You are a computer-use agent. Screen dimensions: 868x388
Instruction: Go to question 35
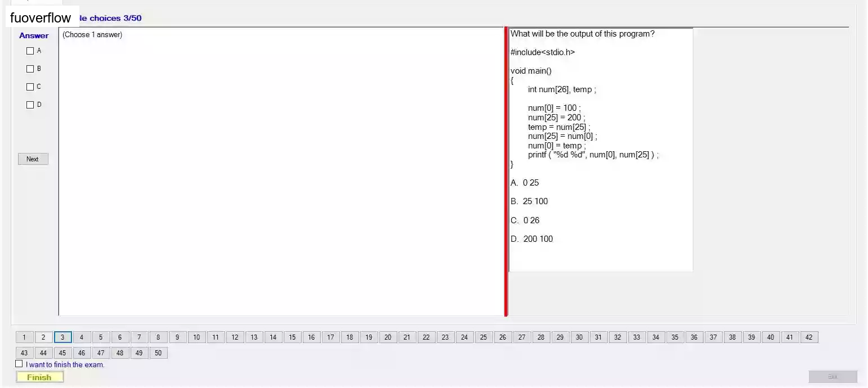pyautogui.click(x=675, y=337)
